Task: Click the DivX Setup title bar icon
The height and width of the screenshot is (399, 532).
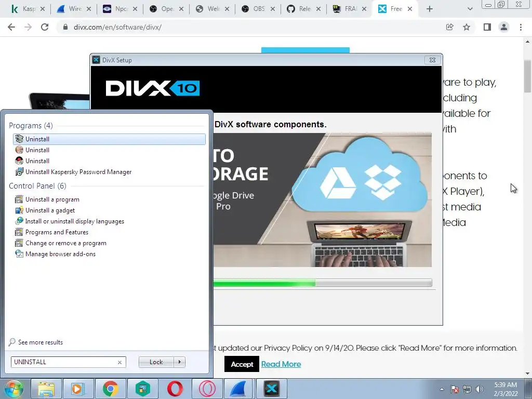Action: coord(96,60)
